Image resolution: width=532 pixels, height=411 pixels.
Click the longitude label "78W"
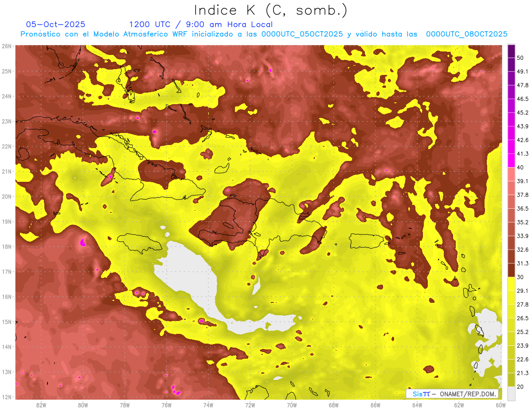[x=125, y=405]
